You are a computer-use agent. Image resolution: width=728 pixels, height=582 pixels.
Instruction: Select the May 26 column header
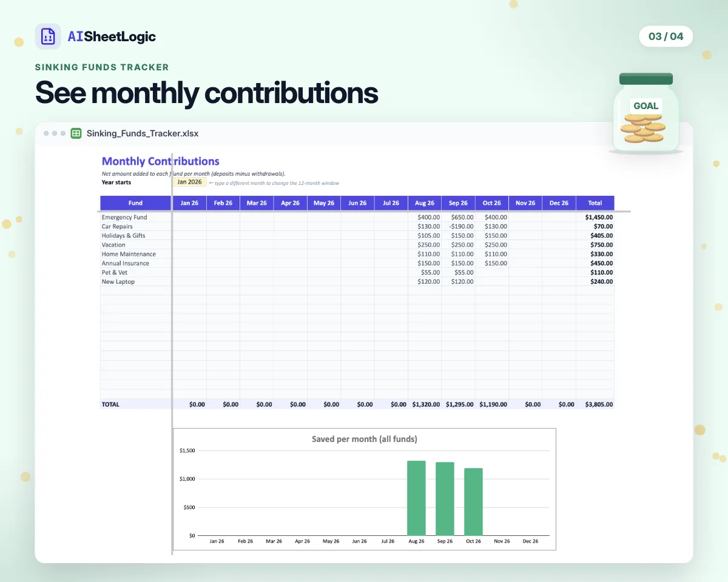(x=324, y=203)
